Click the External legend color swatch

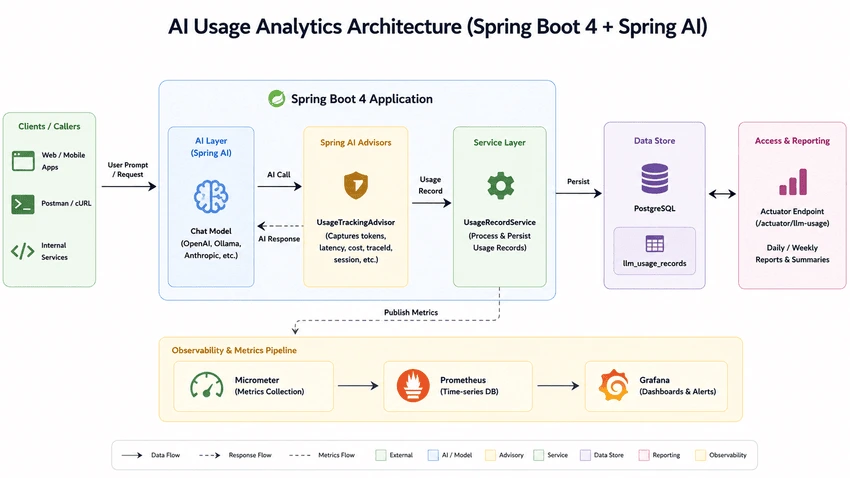pyautogui.click(x=381, y=455)
